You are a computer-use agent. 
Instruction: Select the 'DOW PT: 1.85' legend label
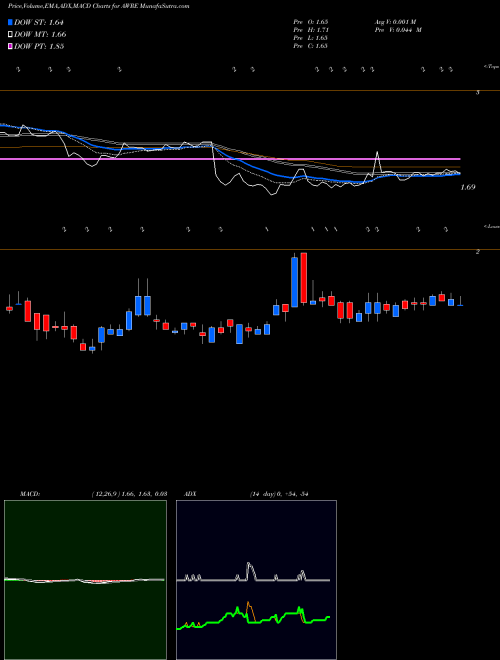pyautogui.click(x=39, y=46)
